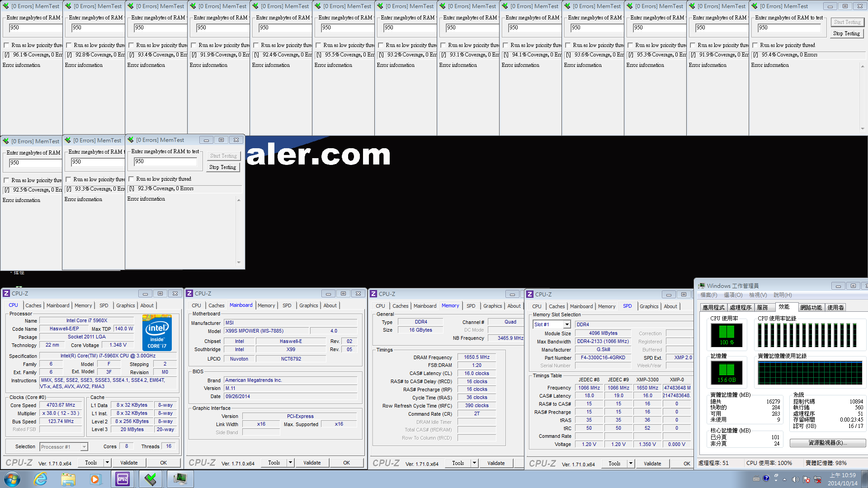Open the Processor #1 selection dropdown
This screenshot has width=868, height=488.
point(84,447)
